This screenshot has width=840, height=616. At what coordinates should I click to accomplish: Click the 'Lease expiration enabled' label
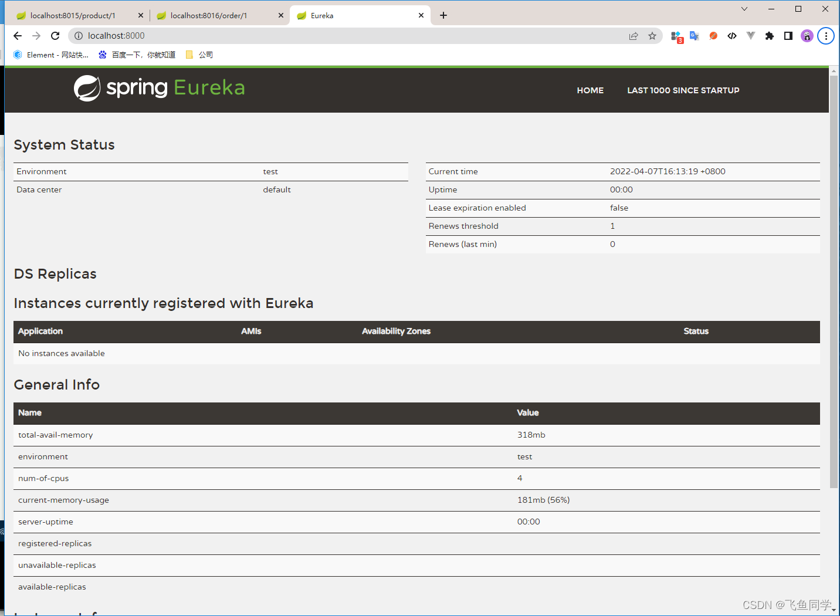(477, 208)
